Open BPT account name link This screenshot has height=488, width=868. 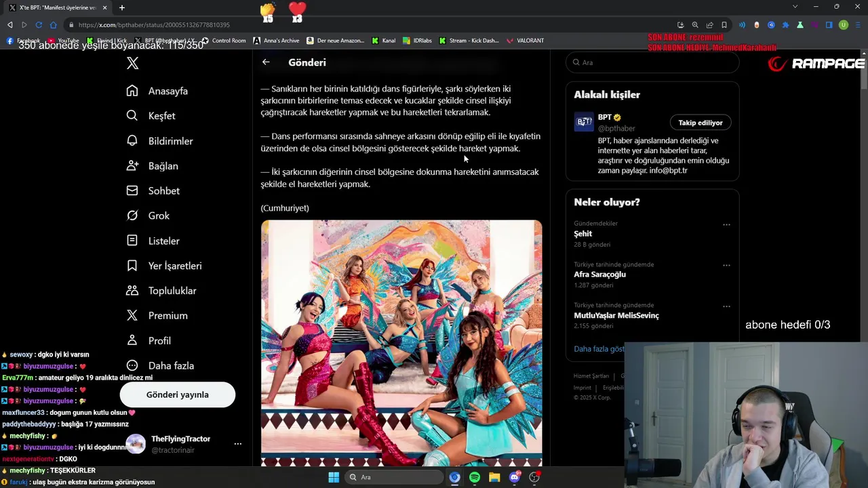tap(605, 117)
